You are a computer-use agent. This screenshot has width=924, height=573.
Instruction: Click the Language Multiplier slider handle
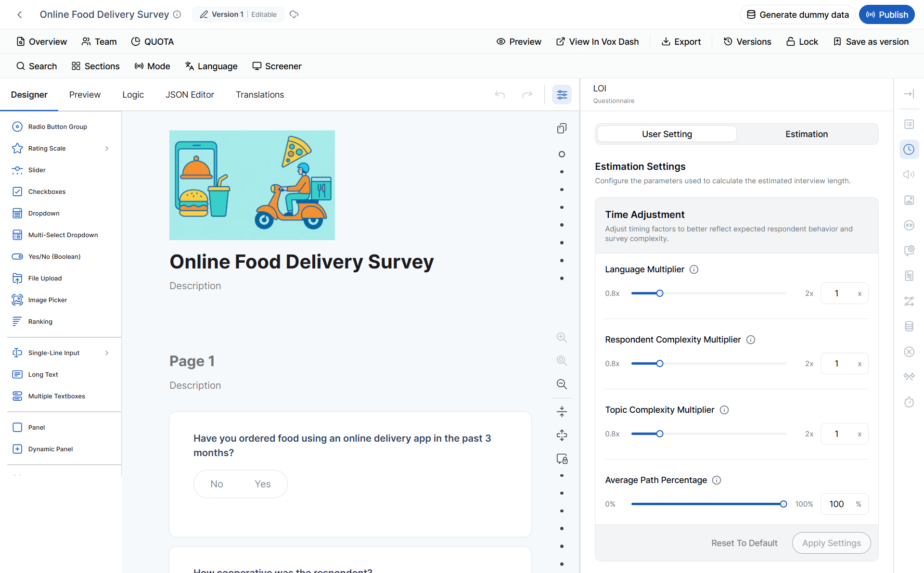(x=660, y=293)
